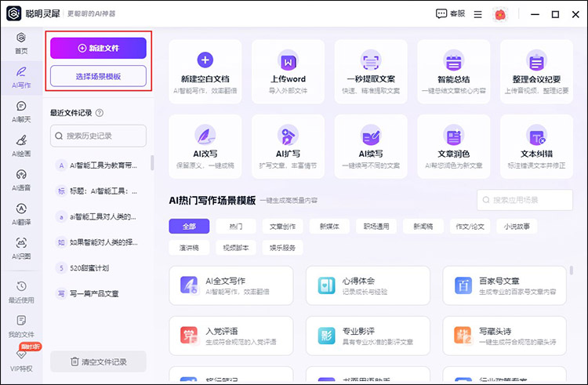Launch the AI改写 tool card

pyautogui.click(x=205, y=147)
